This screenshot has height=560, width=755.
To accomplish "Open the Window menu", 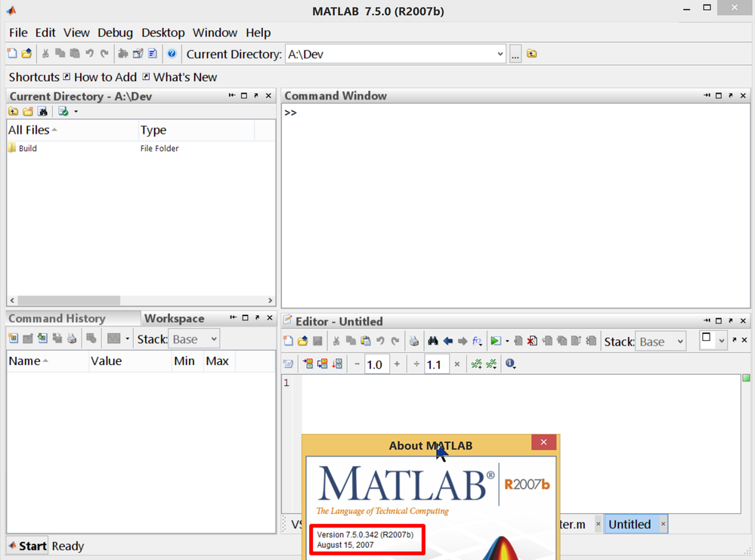I will (215, 32).
